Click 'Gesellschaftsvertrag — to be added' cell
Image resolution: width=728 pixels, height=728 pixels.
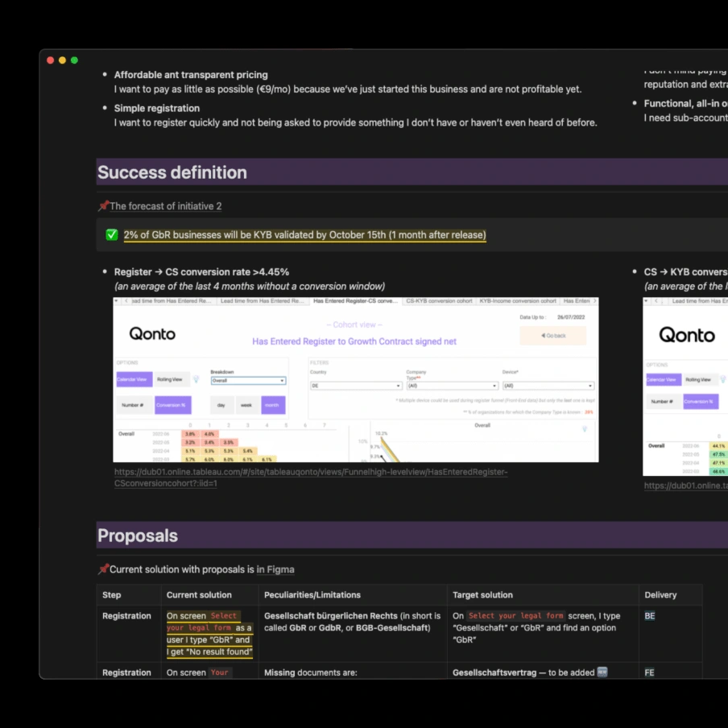[x=523, y=672]
